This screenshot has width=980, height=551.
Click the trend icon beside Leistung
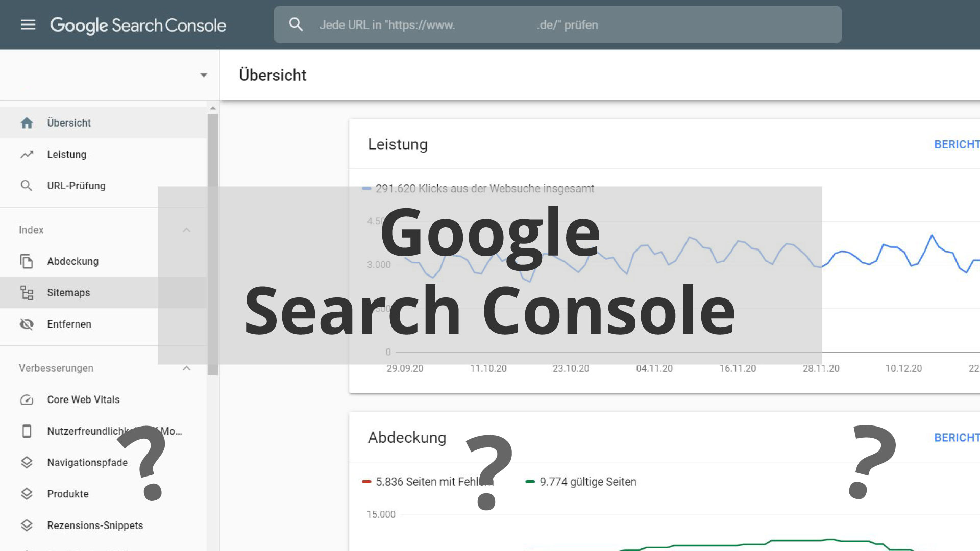pos(27,154)
